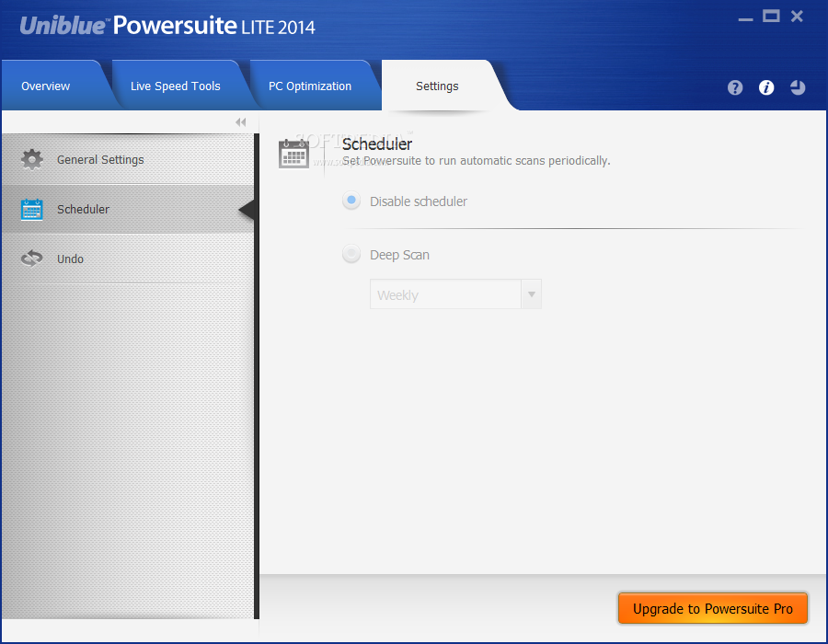
Task: Open the help question mark icon
Action: [x=734, y=87]
